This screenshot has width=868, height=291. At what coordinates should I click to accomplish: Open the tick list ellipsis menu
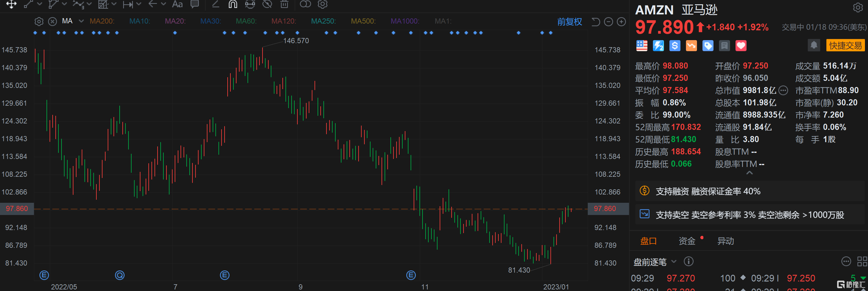846,261
